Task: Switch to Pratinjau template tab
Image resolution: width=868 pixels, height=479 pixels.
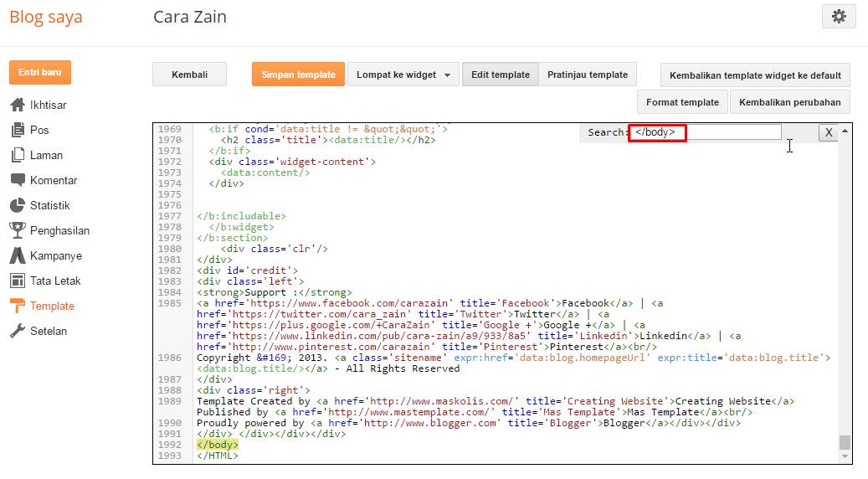Action: click(588, 75)
